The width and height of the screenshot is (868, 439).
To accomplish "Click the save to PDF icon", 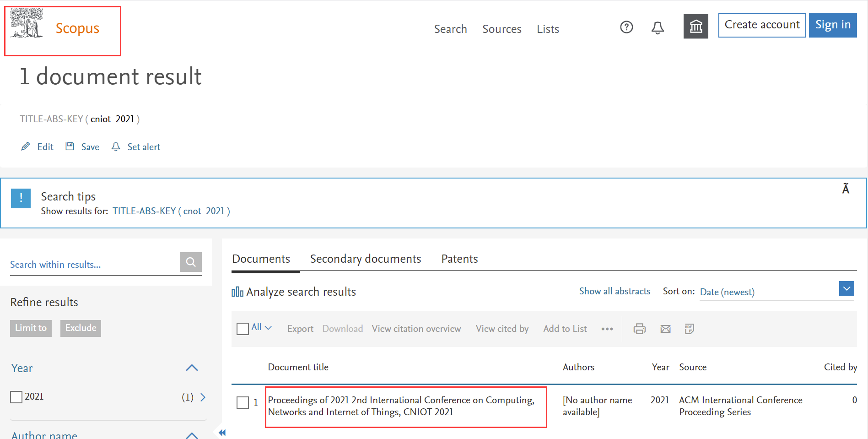I will click(689, 329).
